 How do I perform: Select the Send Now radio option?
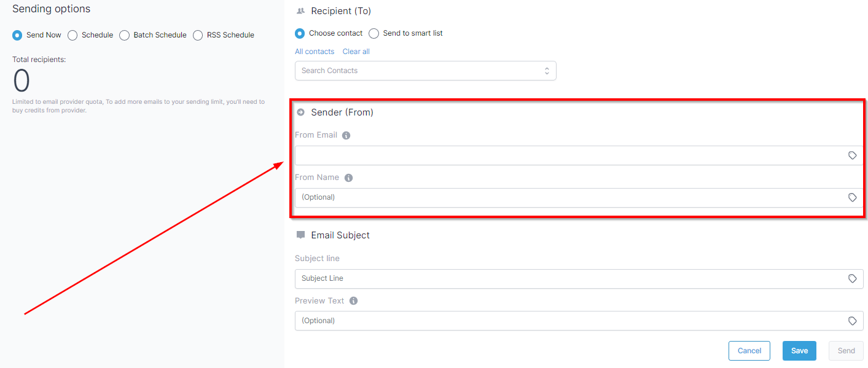click(17, 35)
